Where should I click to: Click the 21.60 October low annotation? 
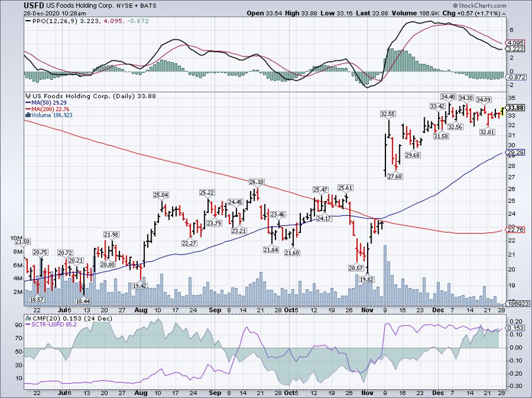point(292,253)
